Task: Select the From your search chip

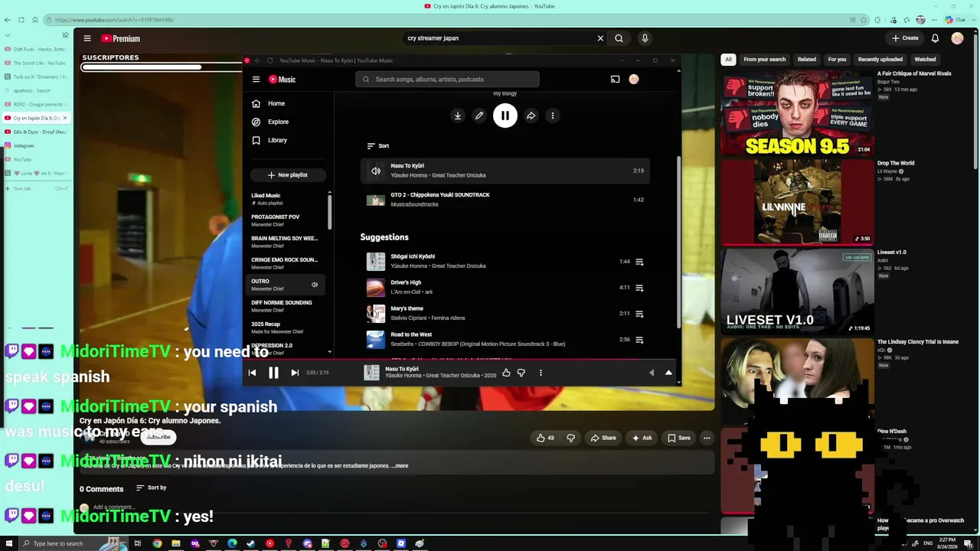Action: [x=764, y=59]
